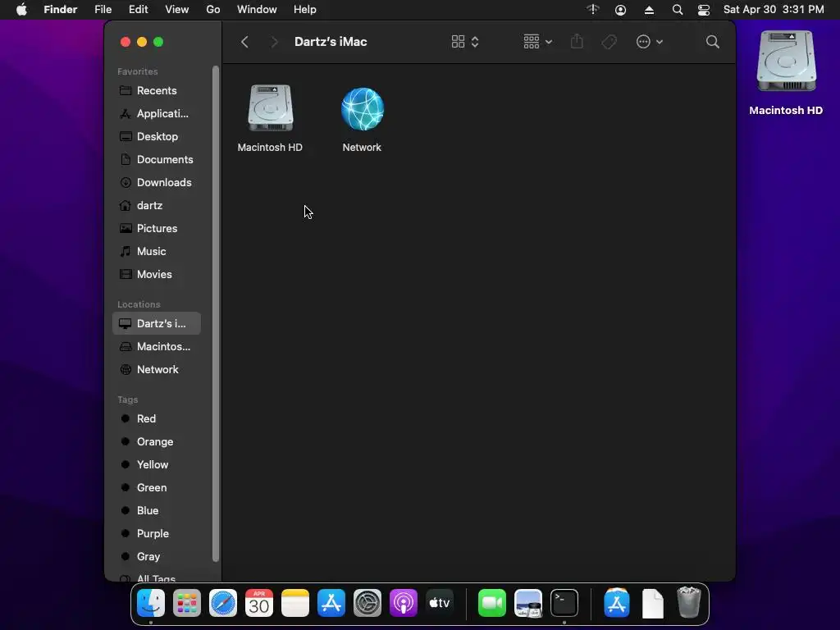Filter by the Purple tag
The height and width of the screenshot is (630, 840).
point(157,534)
